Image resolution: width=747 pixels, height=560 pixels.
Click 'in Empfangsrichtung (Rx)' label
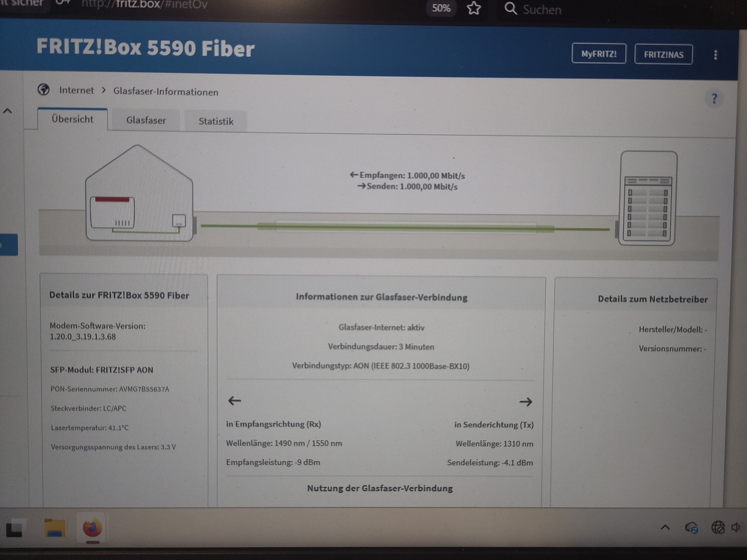(274, 424)
